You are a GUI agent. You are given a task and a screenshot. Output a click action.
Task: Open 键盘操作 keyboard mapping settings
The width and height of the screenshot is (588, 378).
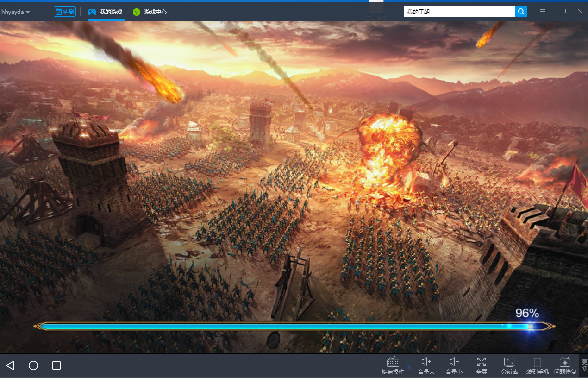393,365
